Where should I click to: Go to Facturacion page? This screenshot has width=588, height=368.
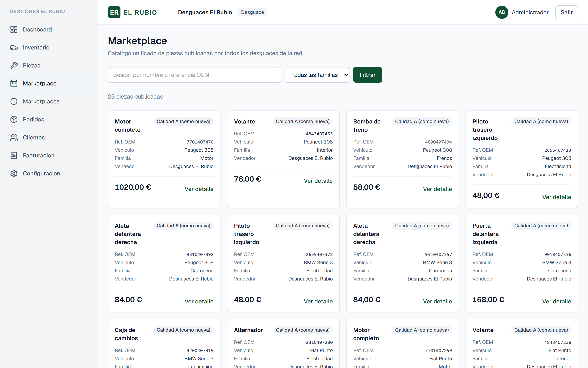[x=49, y=156]
